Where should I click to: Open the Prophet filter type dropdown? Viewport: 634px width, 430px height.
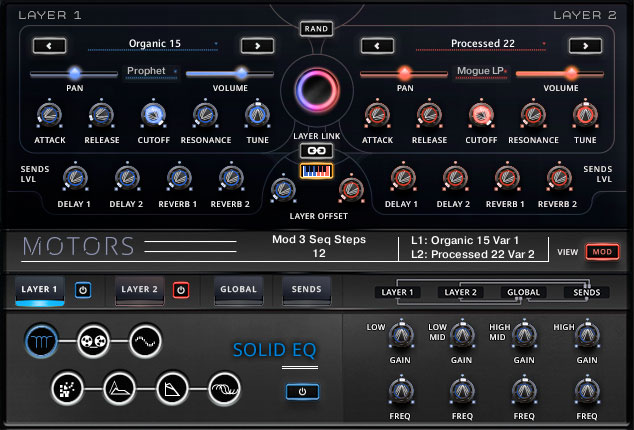click(152, 72)
